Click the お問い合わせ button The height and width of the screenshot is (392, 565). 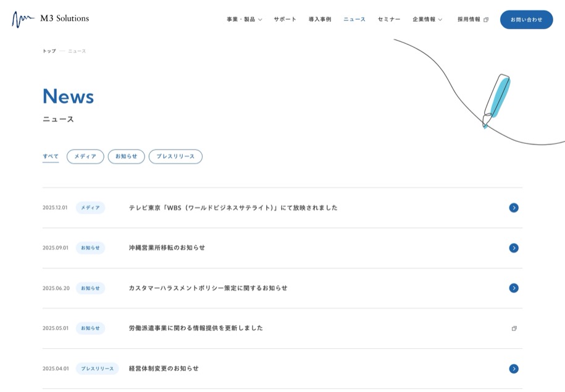tap(527, 20)
